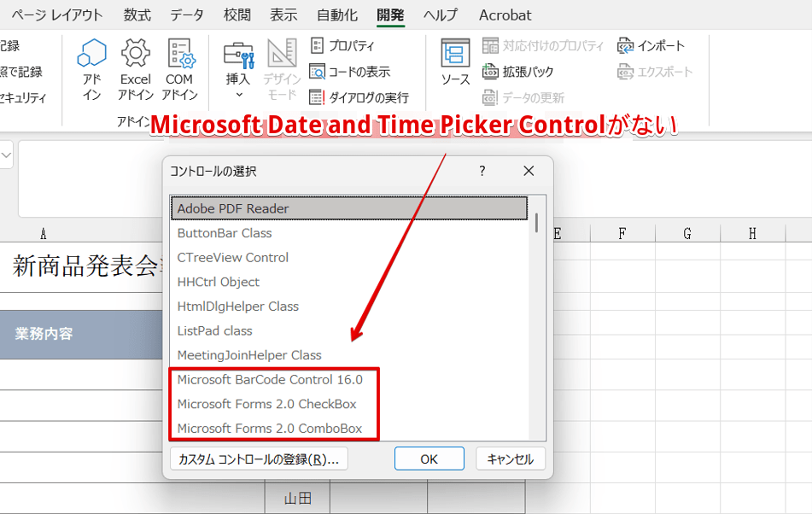Expand the name box dropdown chevron

tap(6, 155)
